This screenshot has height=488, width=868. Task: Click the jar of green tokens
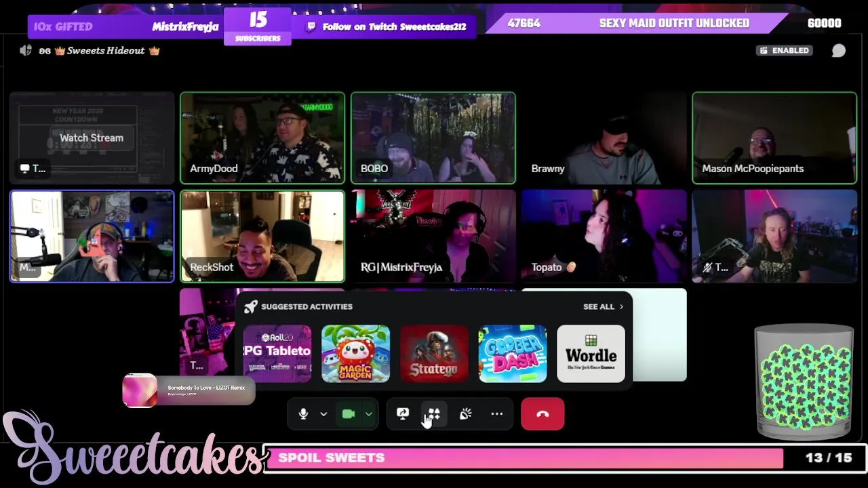804,382
